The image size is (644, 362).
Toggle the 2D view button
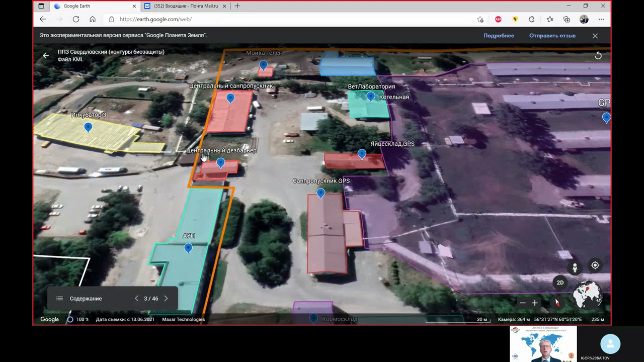tap(560, 283)
